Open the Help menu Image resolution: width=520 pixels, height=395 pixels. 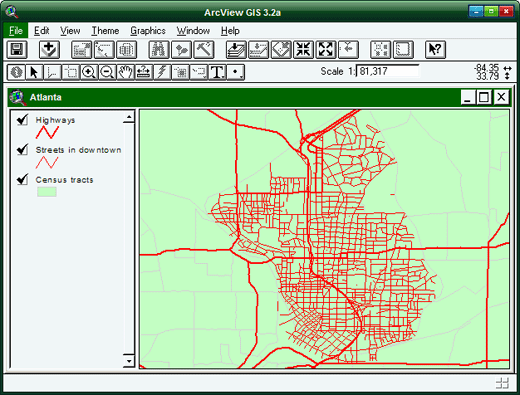[230, 31]
